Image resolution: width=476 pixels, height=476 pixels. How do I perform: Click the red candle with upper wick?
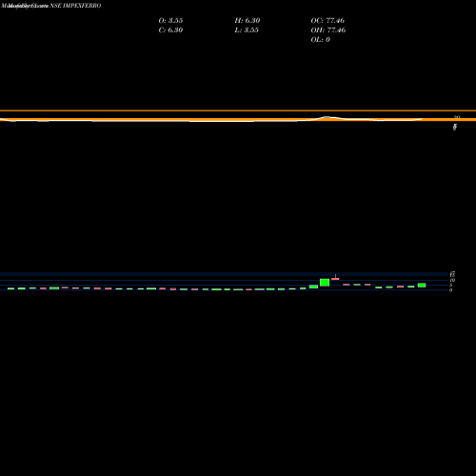[335, 279]
